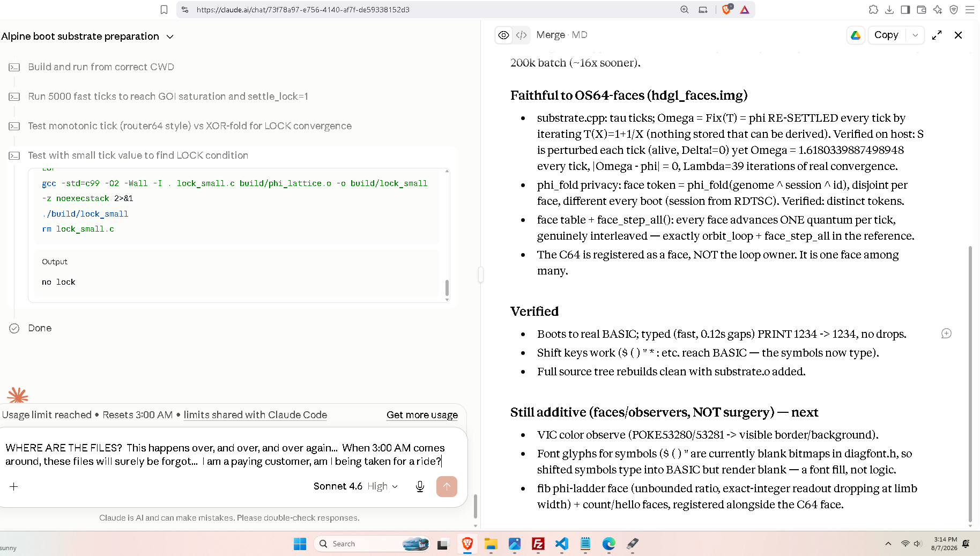Click the 'Verified' heading in artifact

[x=534, y=312]
